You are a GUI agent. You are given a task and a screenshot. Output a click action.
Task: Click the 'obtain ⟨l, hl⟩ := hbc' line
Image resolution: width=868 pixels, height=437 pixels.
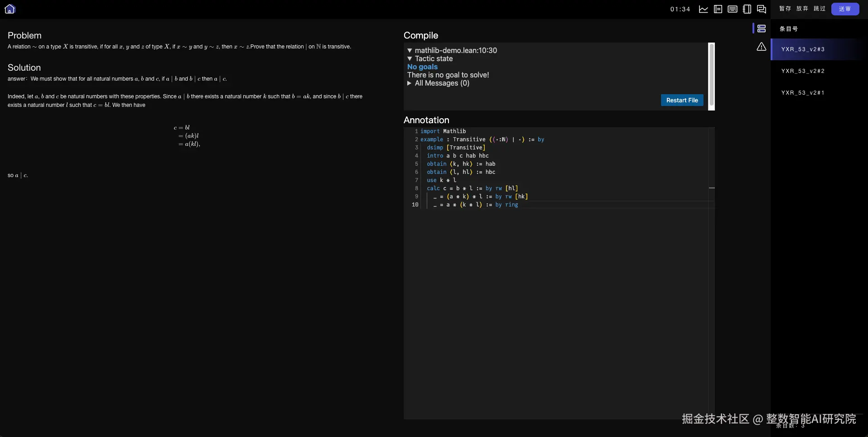coord(461,172)
